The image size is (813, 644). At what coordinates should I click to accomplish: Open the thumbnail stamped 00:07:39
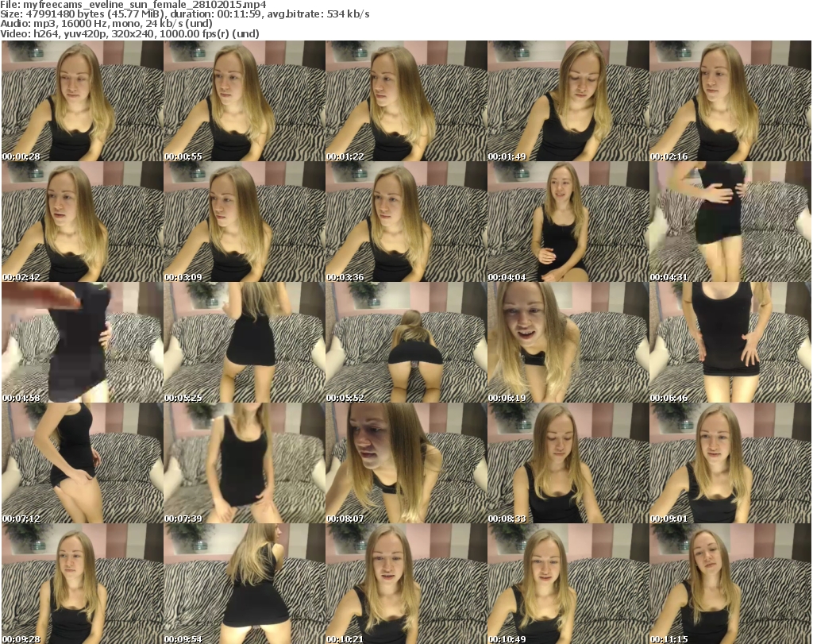pos(245,463)
